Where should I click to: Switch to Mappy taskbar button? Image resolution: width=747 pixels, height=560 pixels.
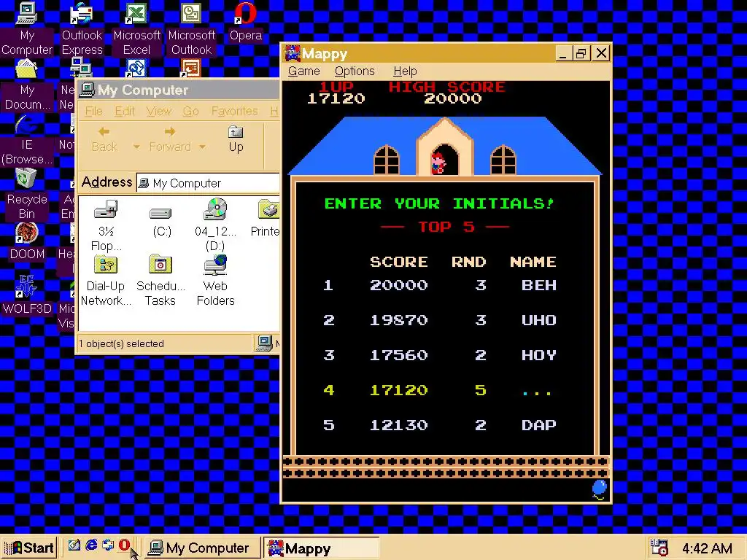click(321, 548)
